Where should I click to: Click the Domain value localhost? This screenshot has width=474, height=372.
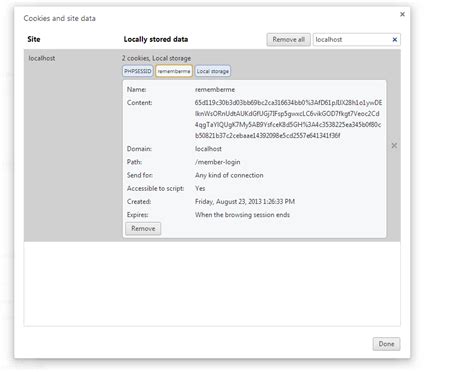(x=208, y=149)
